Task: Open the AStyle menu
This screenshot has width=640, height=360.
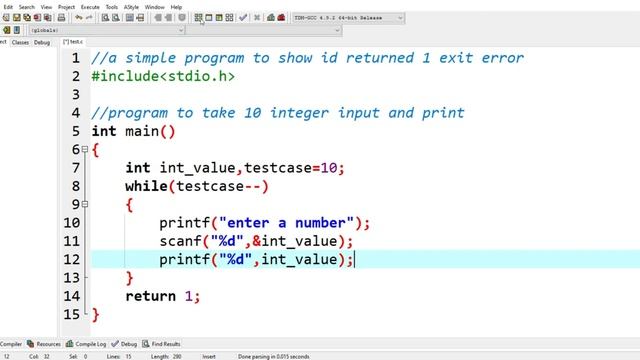Action: pyautogui.click(x=131, y=7)
